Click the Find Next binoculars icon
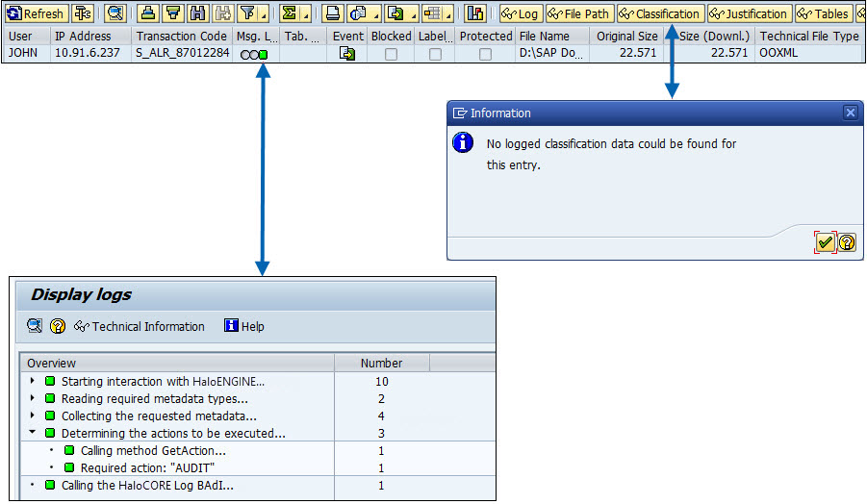The height and width of the screenshot is (504, 867). pos(223,13)
